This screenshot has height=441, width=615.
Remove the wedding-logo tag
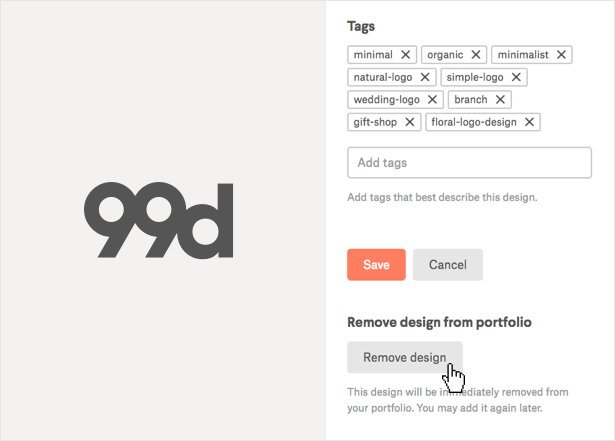433,100
